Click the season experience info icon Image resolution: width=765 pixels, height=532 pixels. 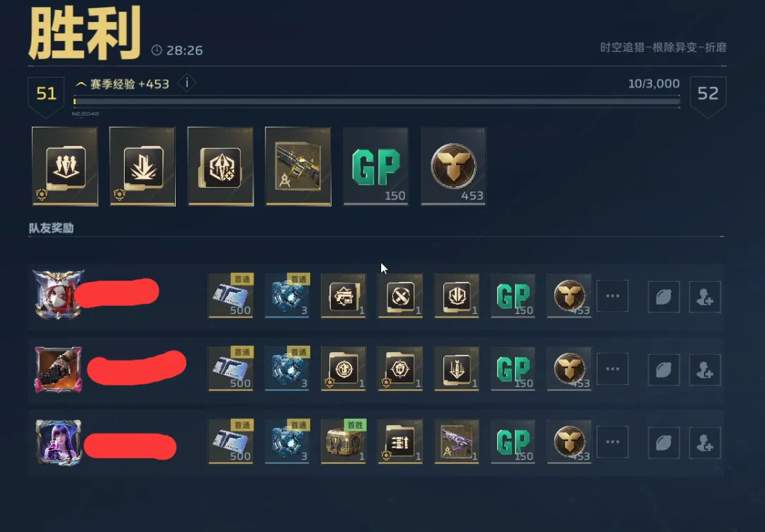[x=187, y=83]
